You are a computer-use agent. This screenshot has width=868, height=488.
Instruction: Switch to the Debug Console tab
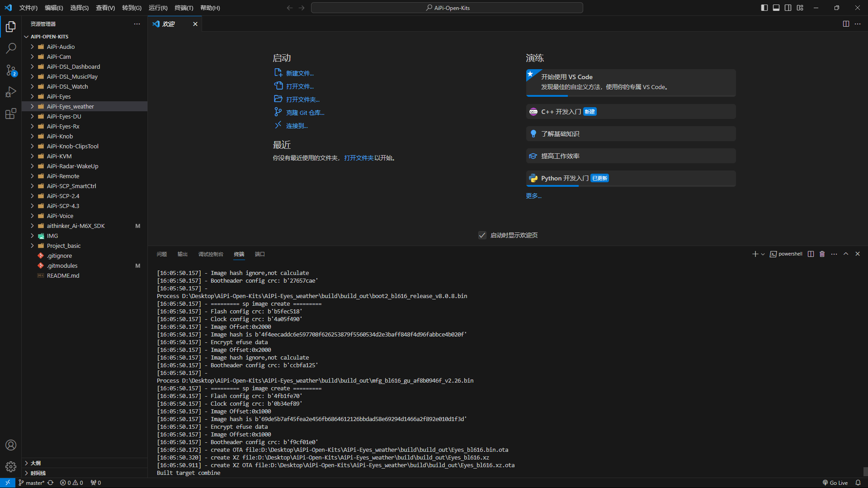coord(211,254)
